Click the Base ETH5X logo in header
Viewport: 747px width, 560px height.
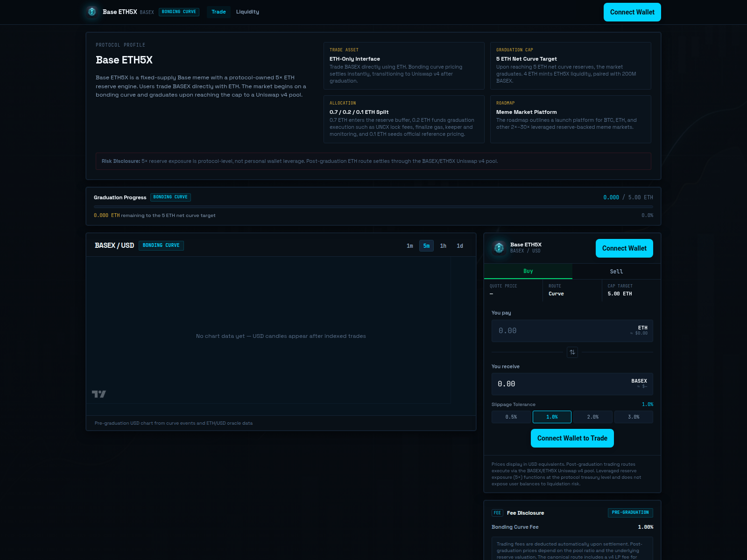click(x=92, y=12)
